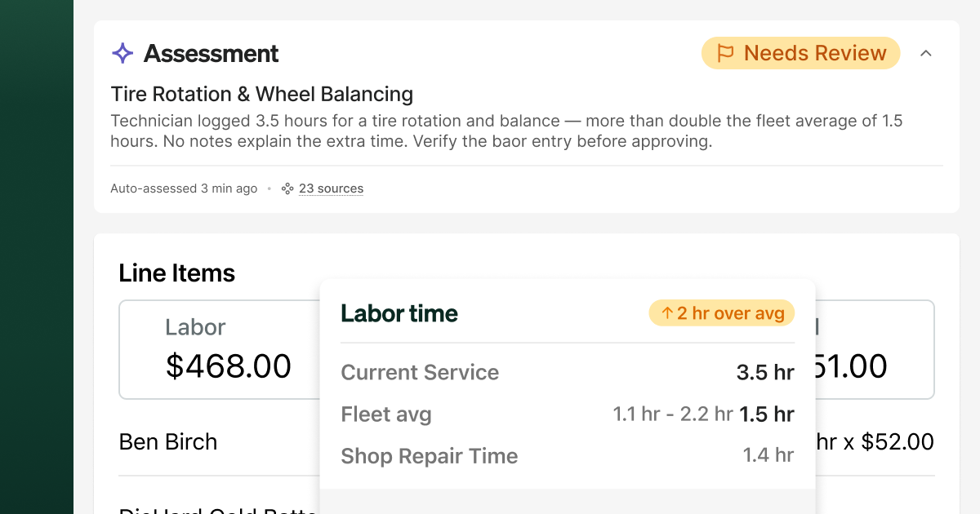Collapse the Assessment panel chevron

[925, 54]
